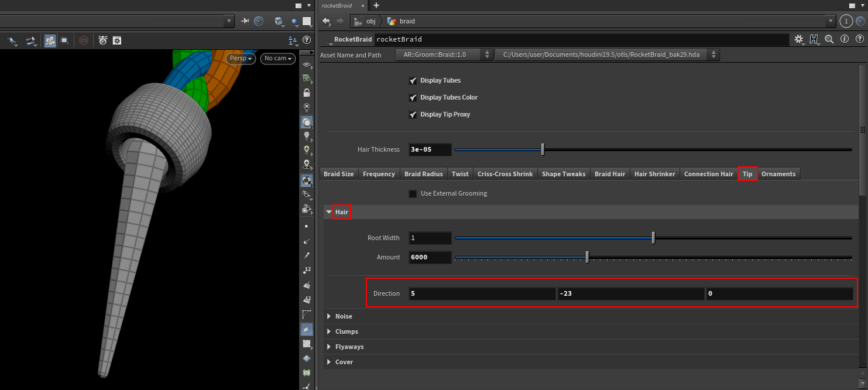Click the viewport link target circle icon

point(258,21)
